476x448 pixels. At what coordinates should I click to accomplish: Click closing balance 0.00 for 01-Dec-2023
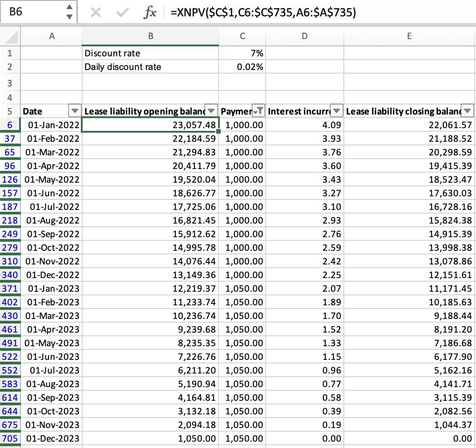pos(410,438)
